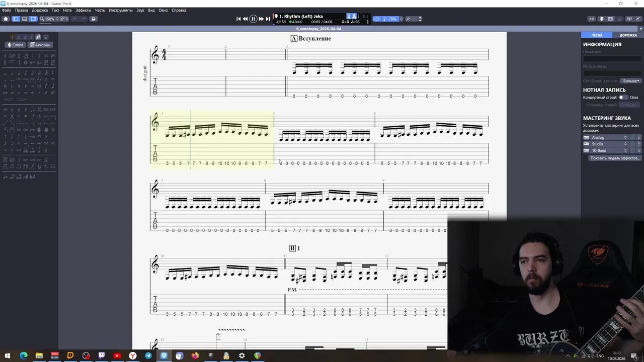Click the Аккорды chords button
644x362 pixels.
coord(40,45)
